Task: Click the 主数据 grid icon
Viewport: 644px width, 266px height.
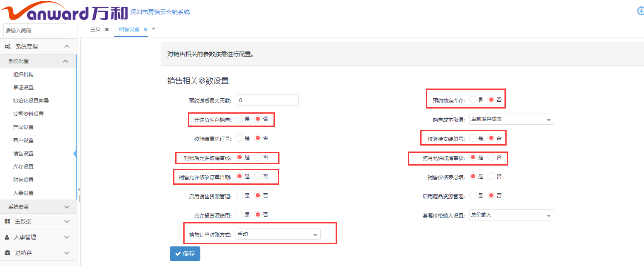Action: coord(7,221)
